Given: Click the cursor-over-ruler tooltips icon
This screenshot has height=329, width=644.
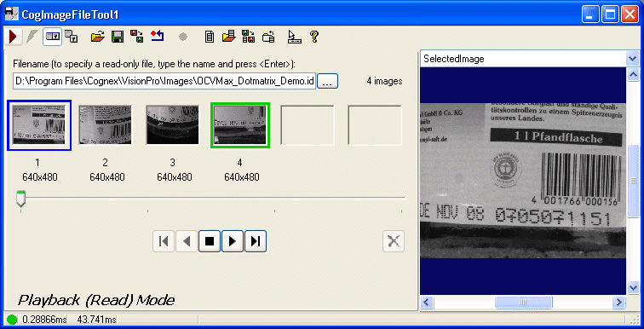Looking at the screenshot, I should (x=294, y=37).
